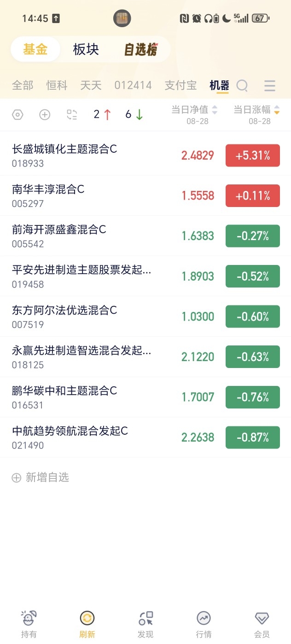Open the 行情 market tab

204,624
